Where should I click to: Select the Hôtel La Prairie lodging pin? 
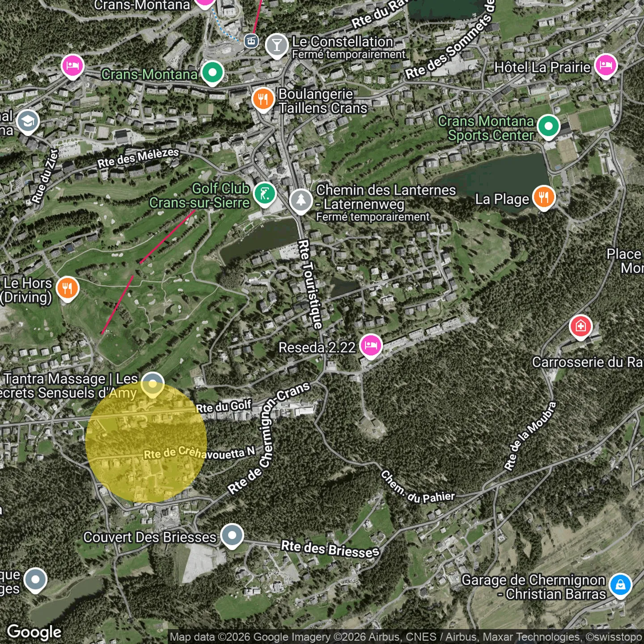[x=606, y=66]
